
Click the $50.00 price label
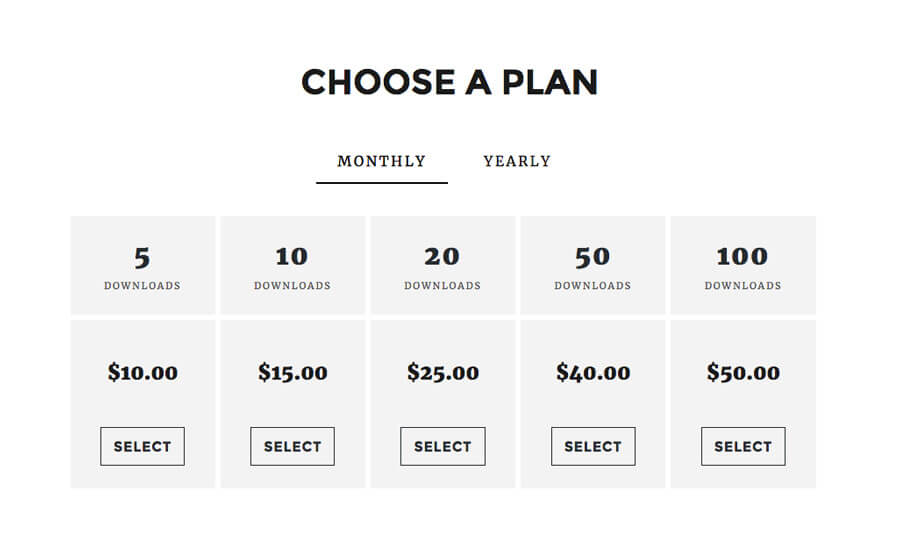[743, 373]
